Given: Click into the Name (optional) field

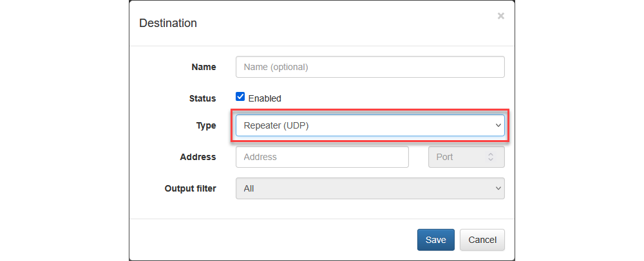Looking at the screenshot, I should [370, 67].
